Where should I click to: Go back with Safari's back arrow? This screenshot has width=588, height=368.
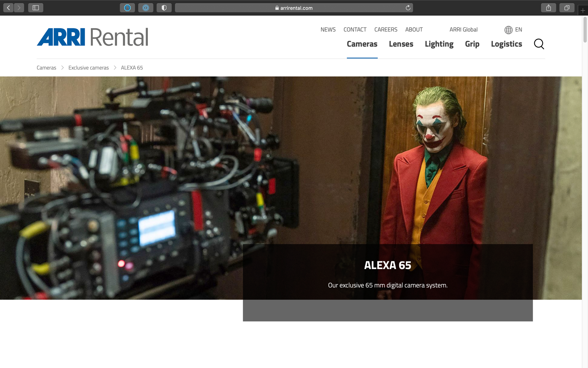[x=8, y=8]
